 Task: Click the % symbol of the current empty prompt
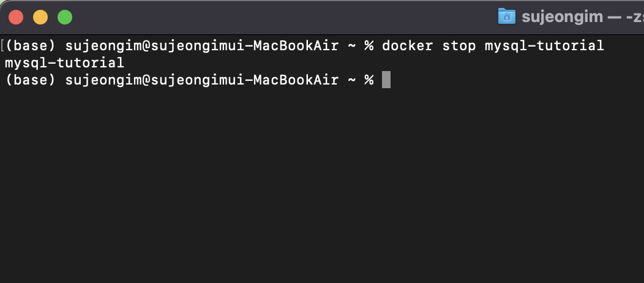pos(369,80)
